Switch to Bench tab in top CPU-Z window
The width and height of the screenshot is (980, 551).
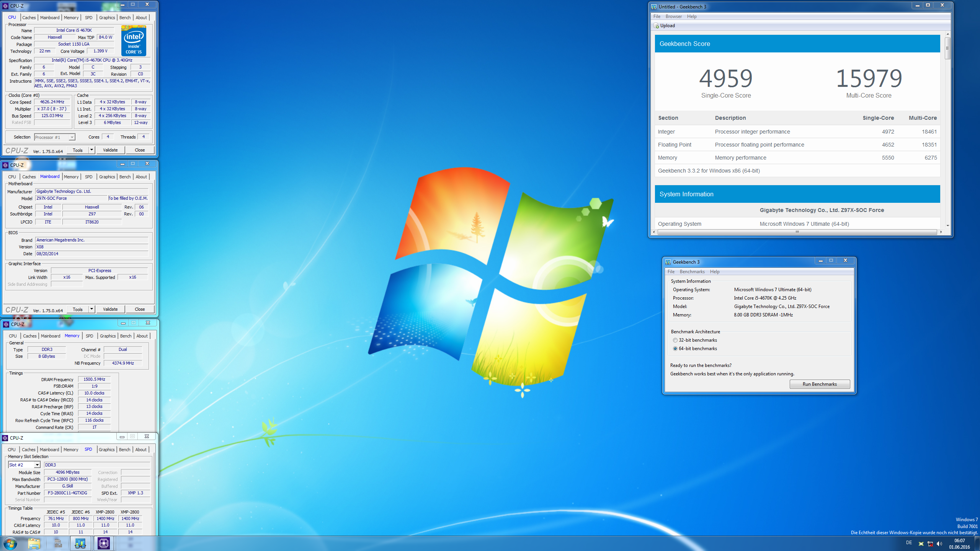click(125, 18)
